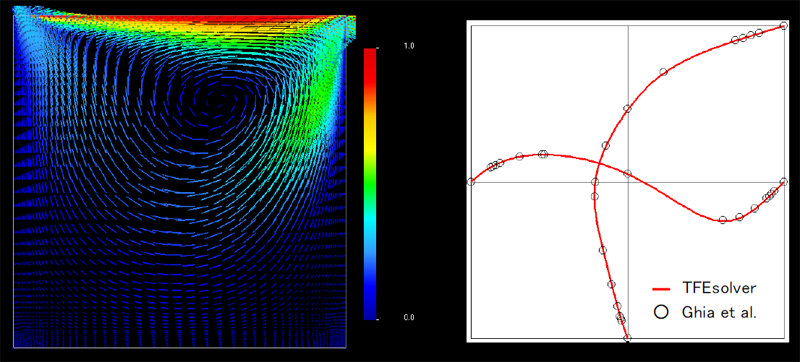The height and width of the screenshot is (362, 800).
Task: Click the "TFEsolver" legend label
Action: (x=719, y=288)
